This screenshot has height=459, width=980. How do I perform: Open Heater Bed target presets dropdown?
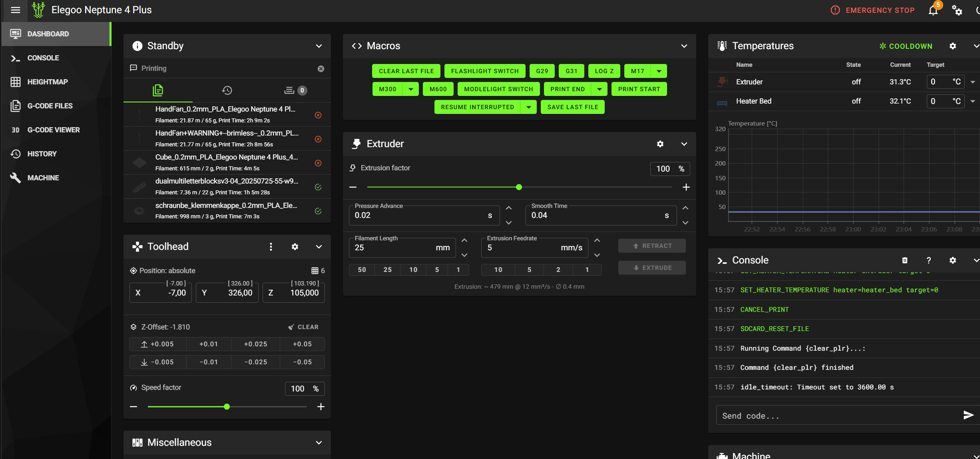coord(973,101)
